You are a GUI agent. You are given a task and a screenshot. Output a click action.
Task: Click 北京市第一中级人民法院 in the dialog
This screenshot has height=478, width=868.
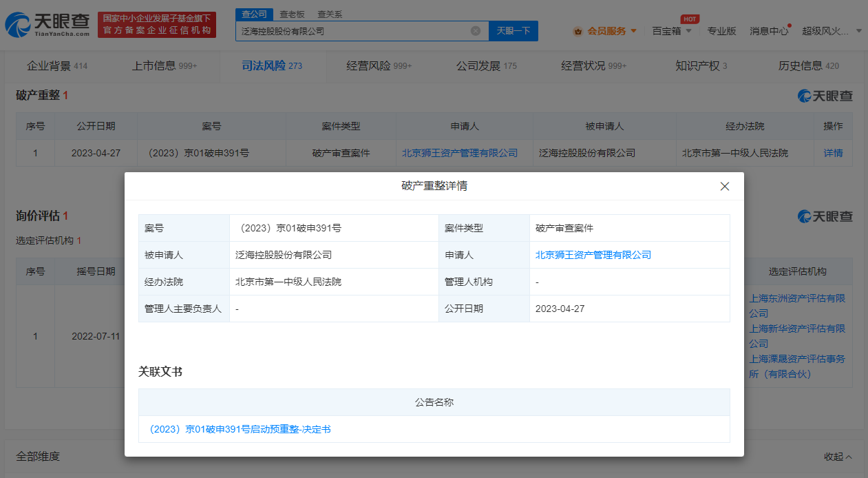pos(288,282)
